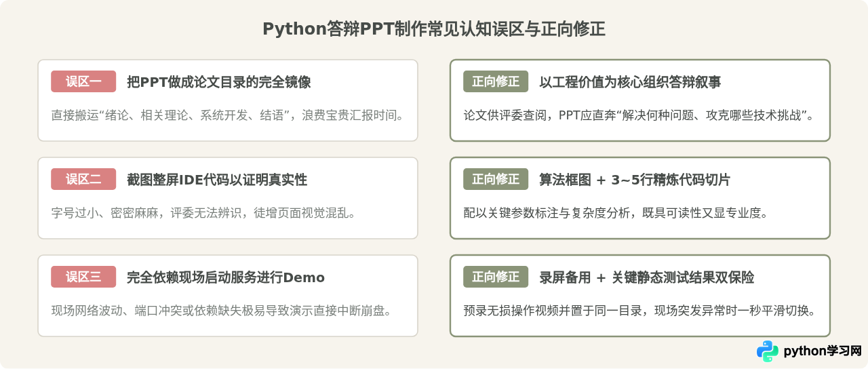
Task: Click the red 误区二 badge
Action: (x=83, y=179)
